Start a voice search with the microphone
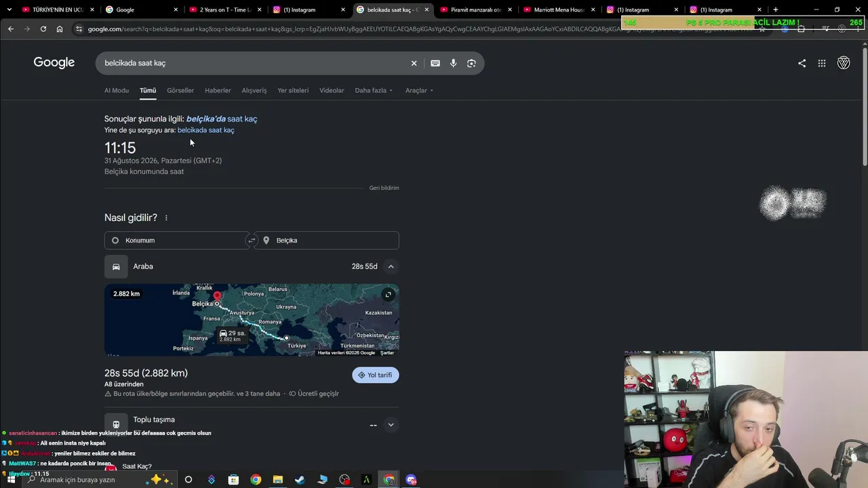Viewport: 868px width, 488px height. click(453, 63)
